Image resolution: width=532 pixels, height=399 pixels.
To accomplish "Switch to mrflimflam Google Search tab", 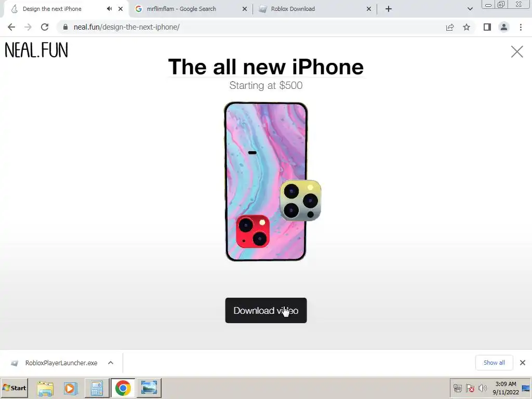I will tap(191, 9).
